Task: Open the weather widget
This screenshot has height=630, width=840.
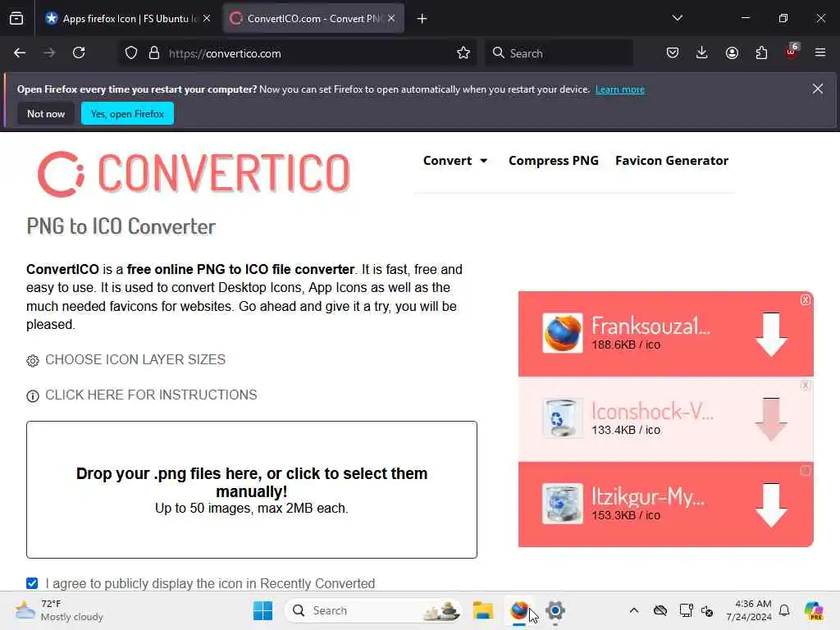Action: (59, 610)
